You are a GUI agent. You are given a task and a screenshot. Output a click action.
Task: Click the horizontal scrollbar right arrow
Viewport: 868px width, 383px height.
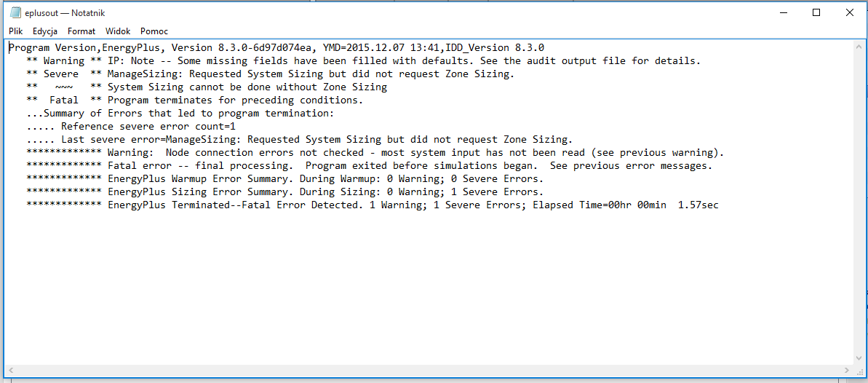(848, 370)
